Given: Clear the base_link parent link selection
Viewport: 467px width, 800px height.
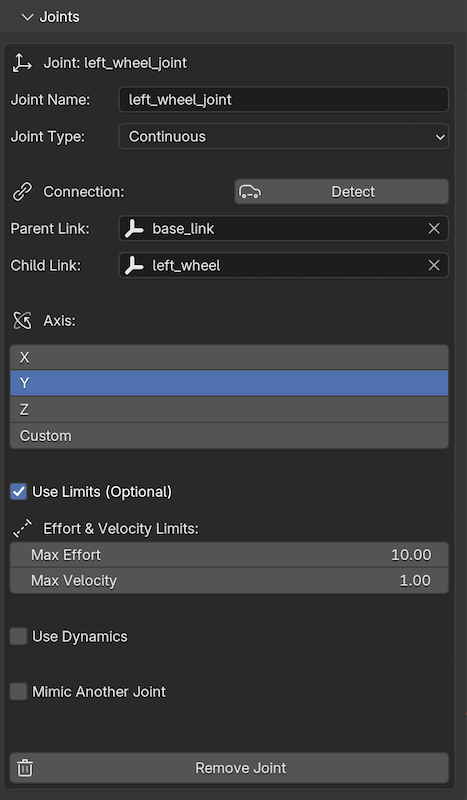Looking at the screenshot, I should (434, 229).
